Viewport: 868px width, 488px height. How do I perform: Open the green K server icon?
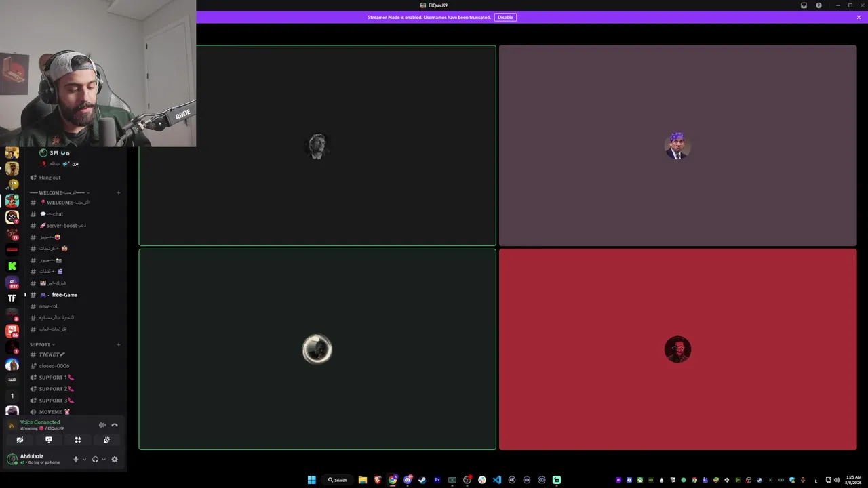click(x=12, y=266)
